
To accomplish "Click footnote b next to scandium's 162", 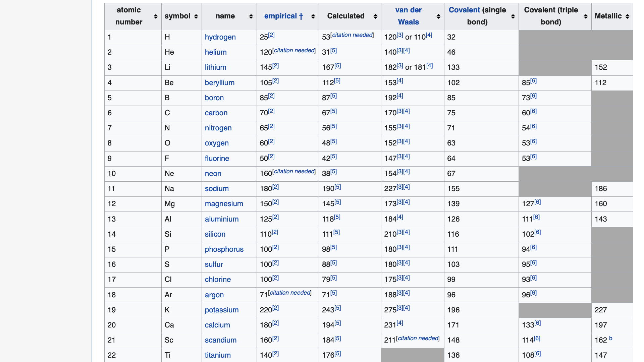I will [x=610, y=339].
